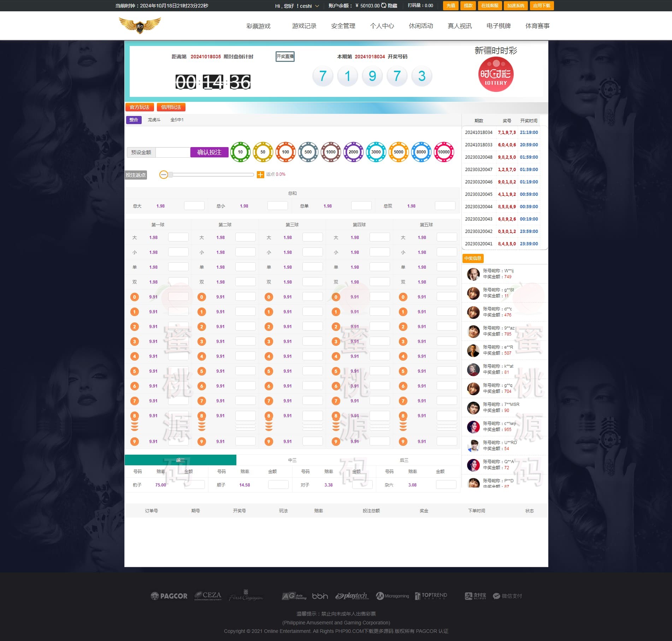
Task: Select the purple 2000 chip
Action: tap(353, 152)
